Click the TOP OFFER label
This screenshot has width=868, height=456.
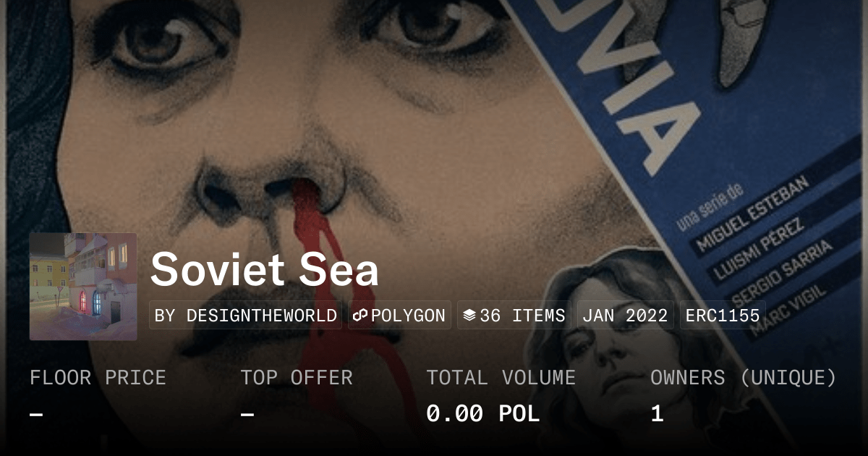pos(297,378)
